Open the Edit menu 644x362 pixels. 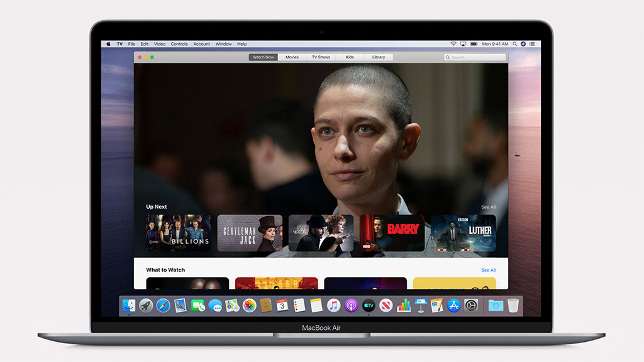point(145,44)
